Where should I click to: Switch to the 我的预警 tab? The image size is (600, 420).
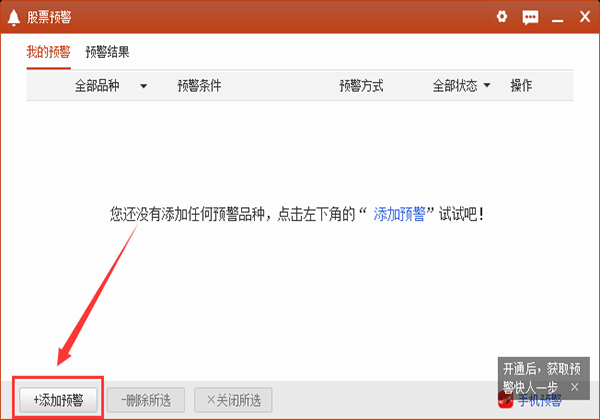coord(49,52)
